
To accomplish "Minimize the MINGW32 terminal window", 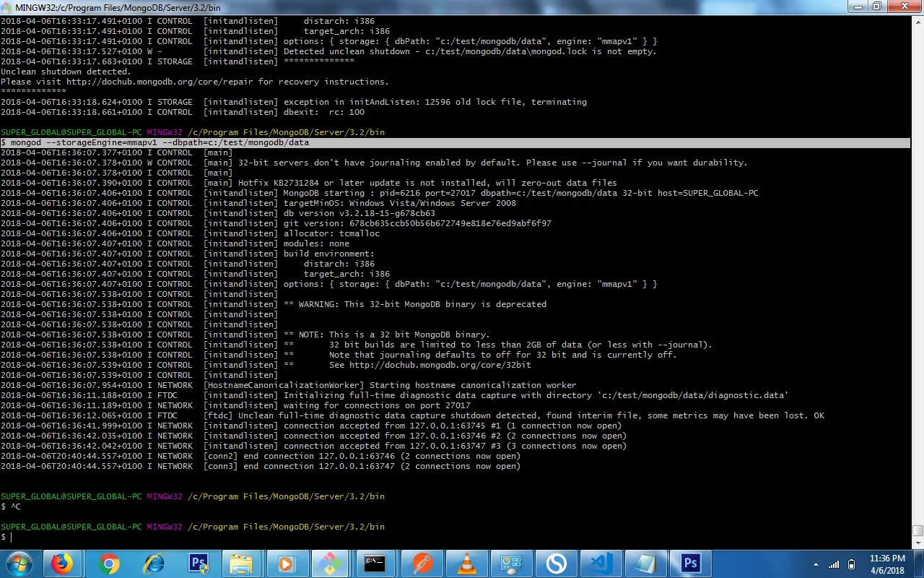I will 858,7.
